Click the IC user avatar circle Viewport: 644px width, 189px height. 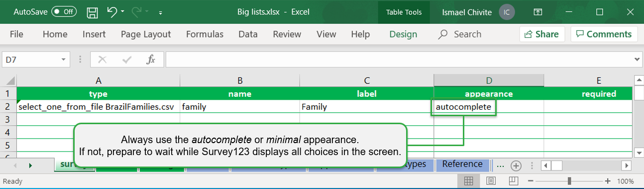coord(506,12)
